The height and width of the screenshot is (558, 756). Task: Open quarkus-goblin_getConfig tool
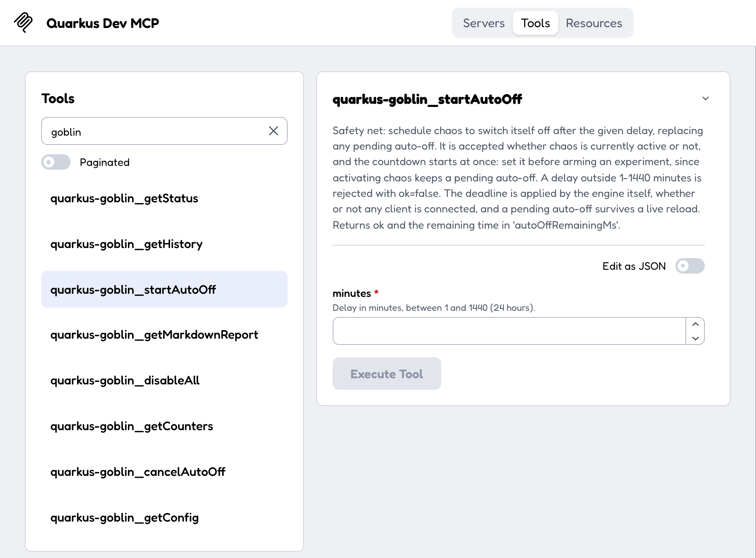click(164, 518)
